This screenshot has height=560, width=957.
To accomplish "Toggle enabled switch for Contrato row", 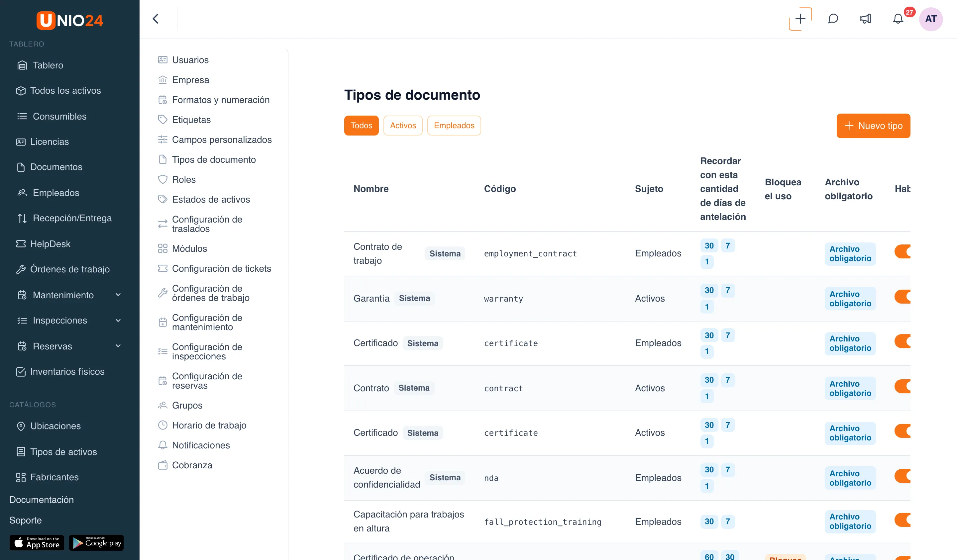I will (902, 386).
